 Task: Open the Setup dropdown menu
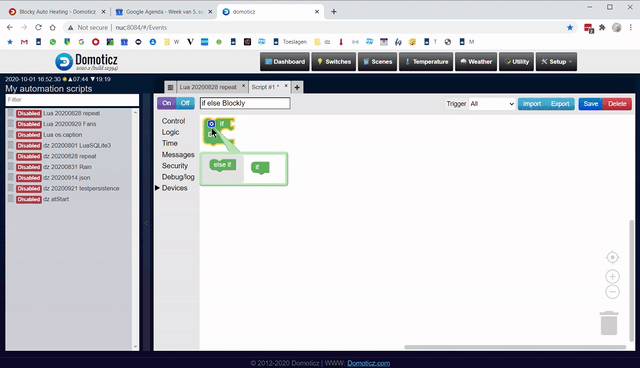click(x=556, y=62)
